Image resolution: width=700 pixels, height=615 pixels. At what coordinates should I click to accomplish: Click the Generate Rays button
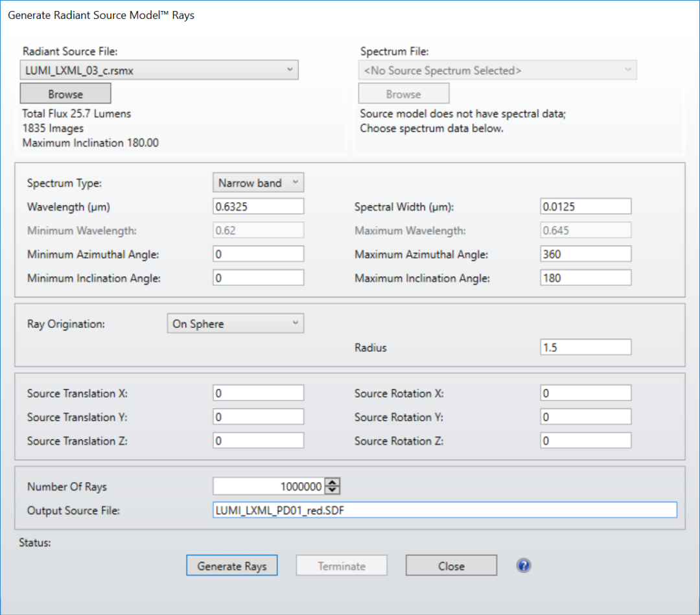point(231,566)
